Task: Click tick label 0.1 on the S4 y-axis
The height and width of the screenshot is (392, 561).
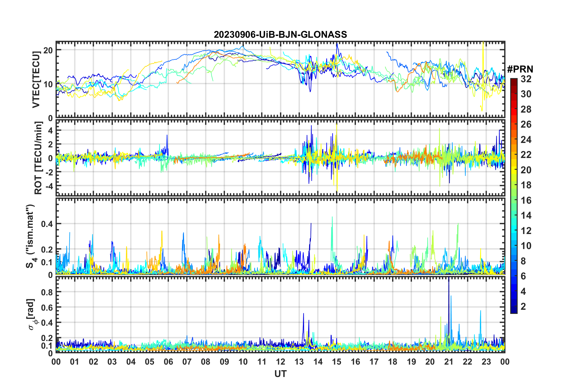Action: [x=47, y=262]
